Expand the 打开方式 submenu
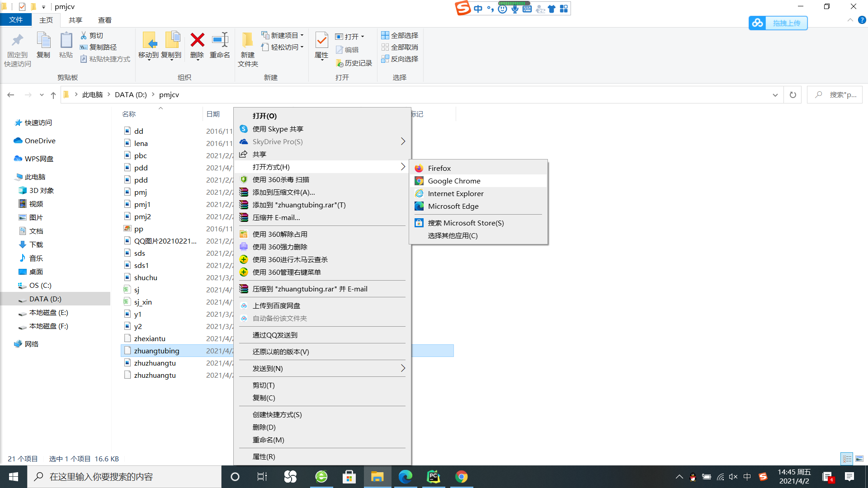This screenshot has height=488, width=868. pos(322,167)
